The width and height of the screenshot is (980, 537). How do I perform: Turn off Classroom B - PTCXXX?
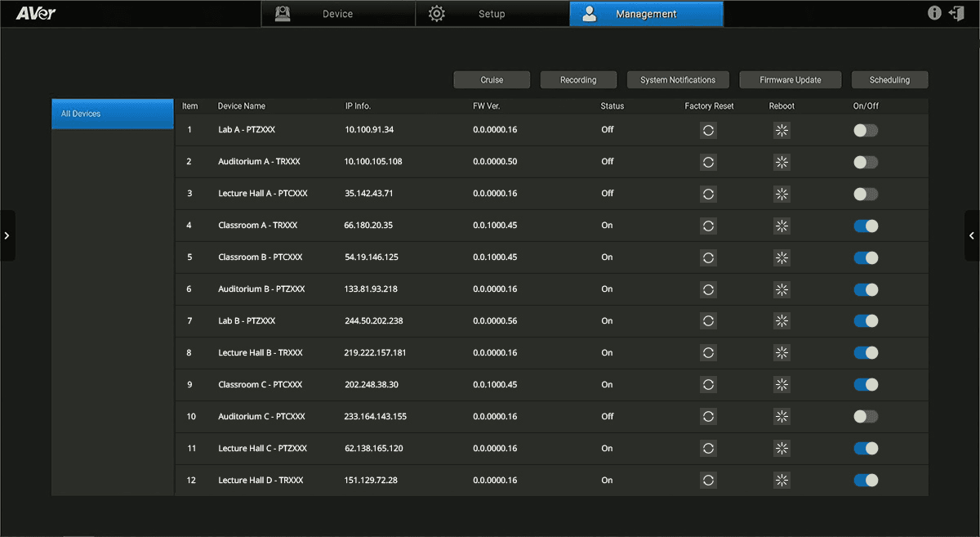[866, 257]
